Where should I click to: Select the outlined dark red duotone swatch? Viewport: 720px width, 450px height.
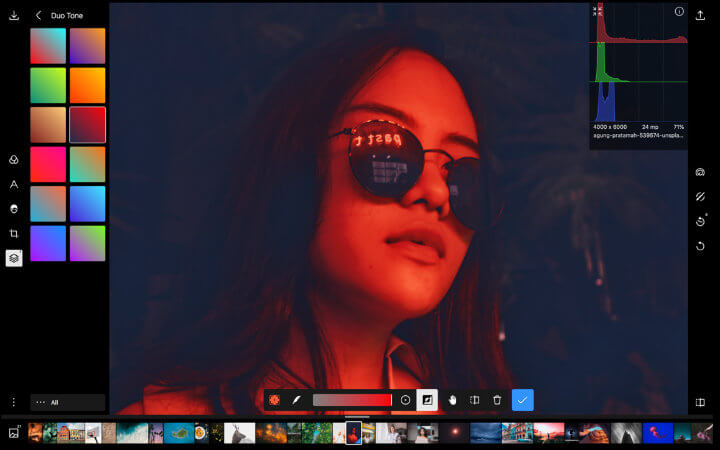click(88, 125)
